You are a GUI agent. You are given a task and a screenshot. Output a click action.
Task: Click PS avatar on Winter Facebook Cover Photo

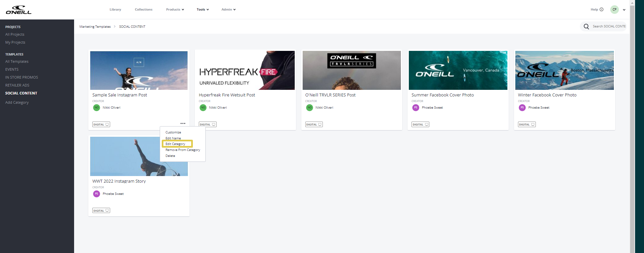click(x=522, y=107)
